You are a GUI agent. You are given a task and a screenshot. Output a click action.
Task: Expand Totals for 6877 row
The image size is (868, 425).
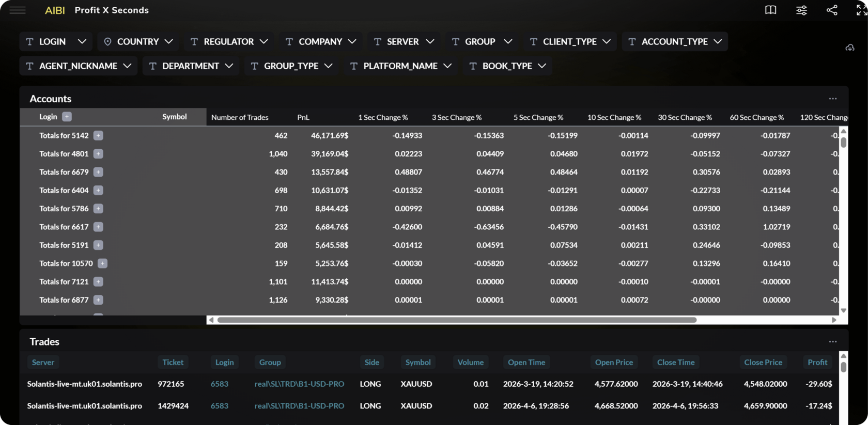(98, 300)
